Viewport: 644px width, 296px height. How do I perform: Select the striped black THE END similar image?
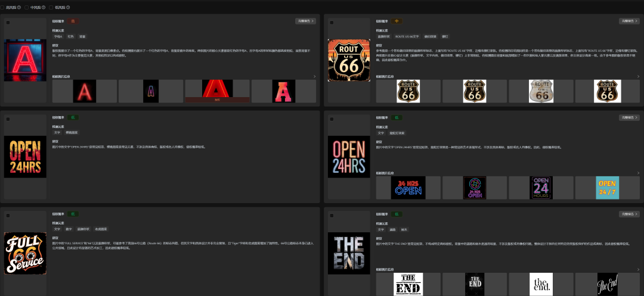coord(408,284)
